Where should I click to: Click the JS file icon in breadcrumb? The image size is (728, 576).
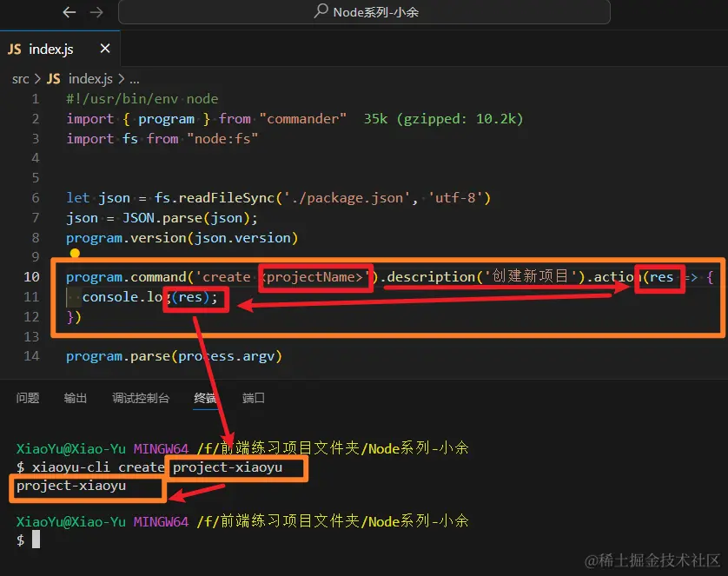tap(53, 79)
